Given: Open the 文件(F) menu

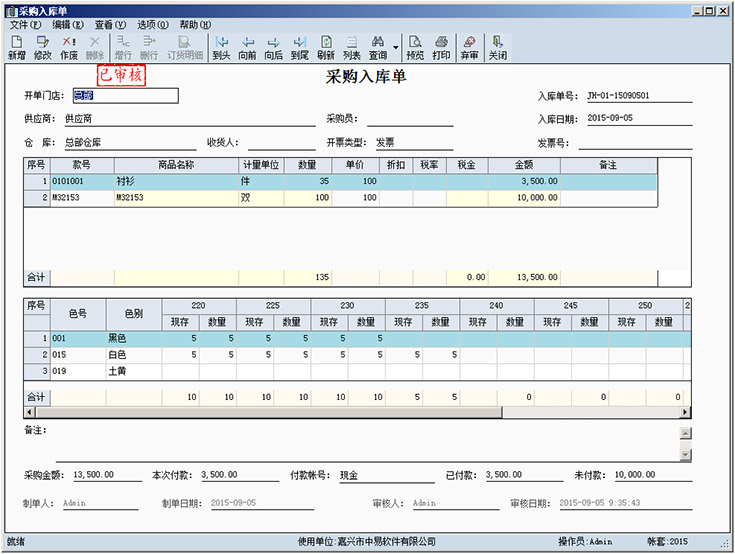Looking at the screenshot, I should (25, 24).
